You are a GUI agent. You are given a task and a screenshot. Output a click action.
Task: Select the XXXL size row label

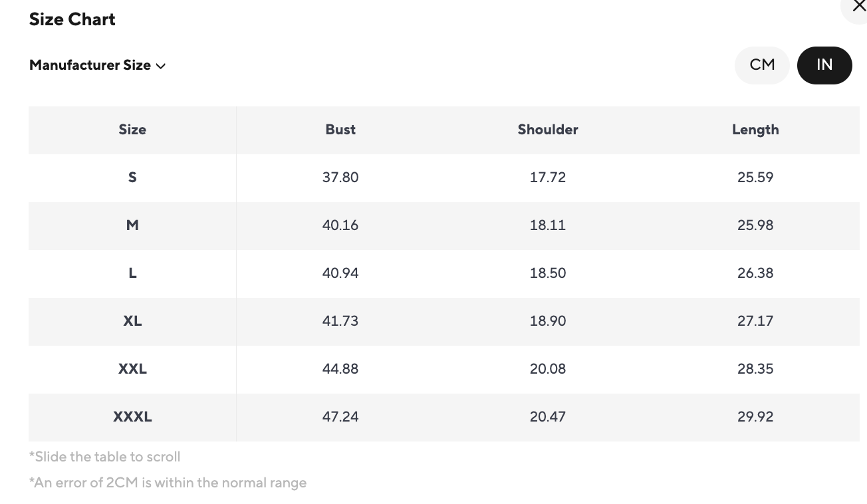(x=132, y=417)
